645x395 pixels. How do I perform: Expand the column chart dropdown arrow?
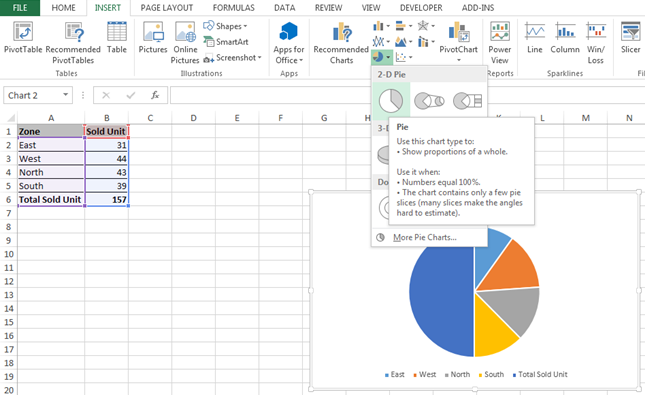point(388,26)
